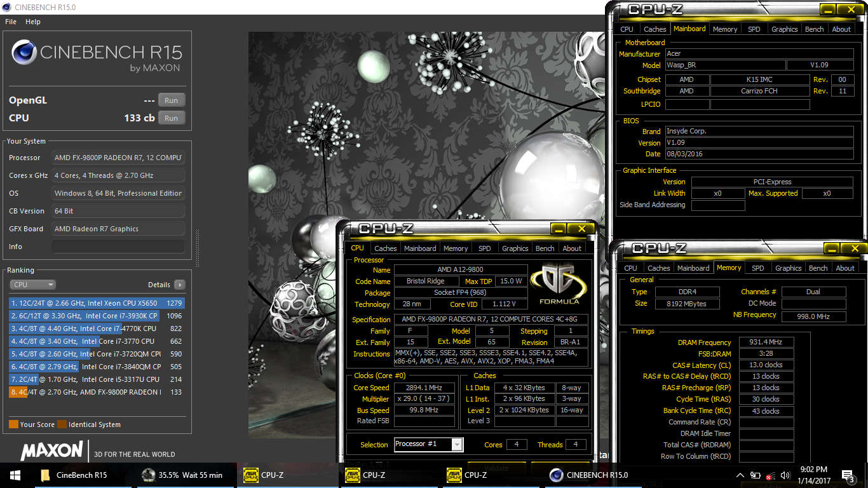Click the Wasp_BR model field
Viewport: 868px width, 488px height.
click(x=724, y=65)
